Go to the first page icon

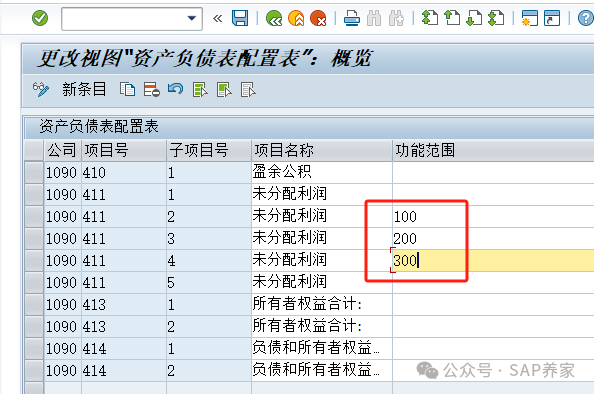[x=430, y=18]
